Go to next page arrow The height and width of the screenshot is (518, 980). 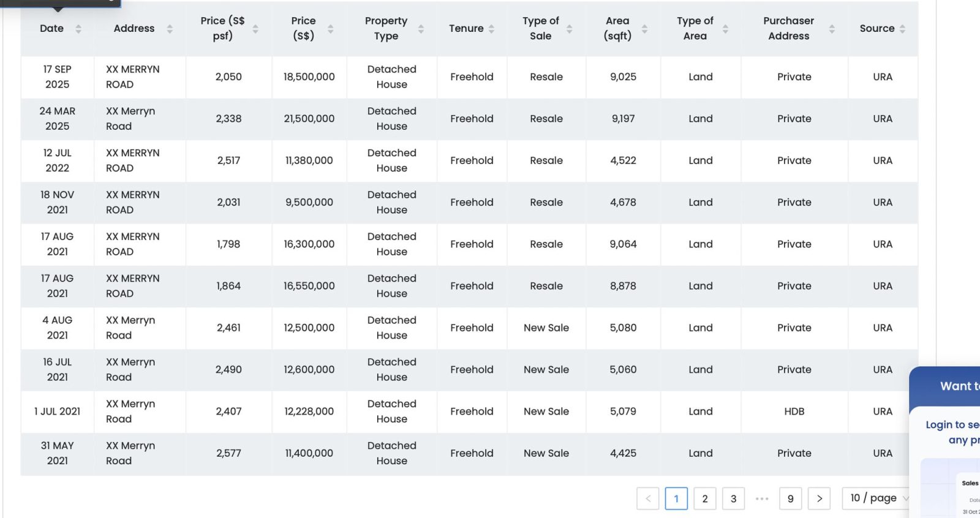pyautogui.click(x=819, y=498)
